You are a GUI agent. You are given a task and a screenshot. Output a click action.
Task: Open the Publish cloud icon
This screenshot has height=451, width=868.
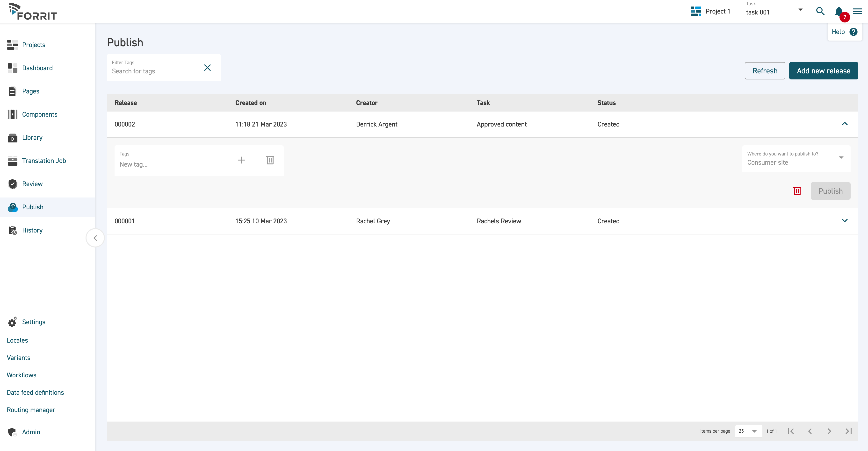(x=13, y=207)
